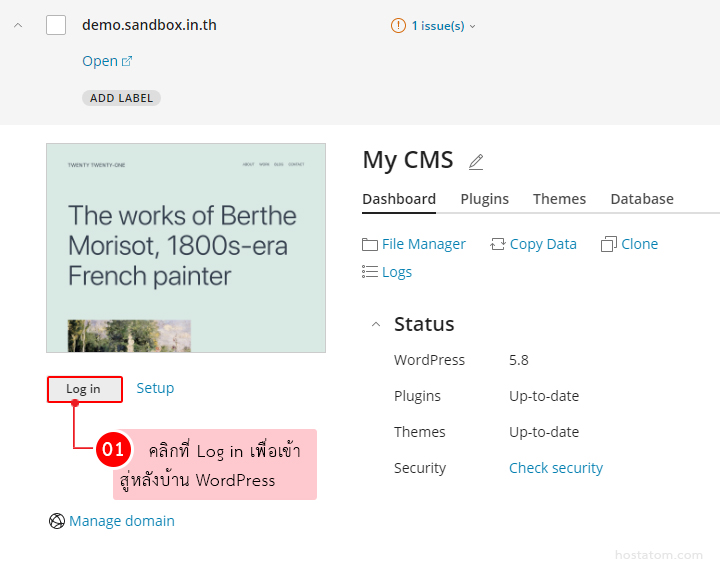Click the Clone icon
This screenshot has width=720, height=574.
coord(609,244)
